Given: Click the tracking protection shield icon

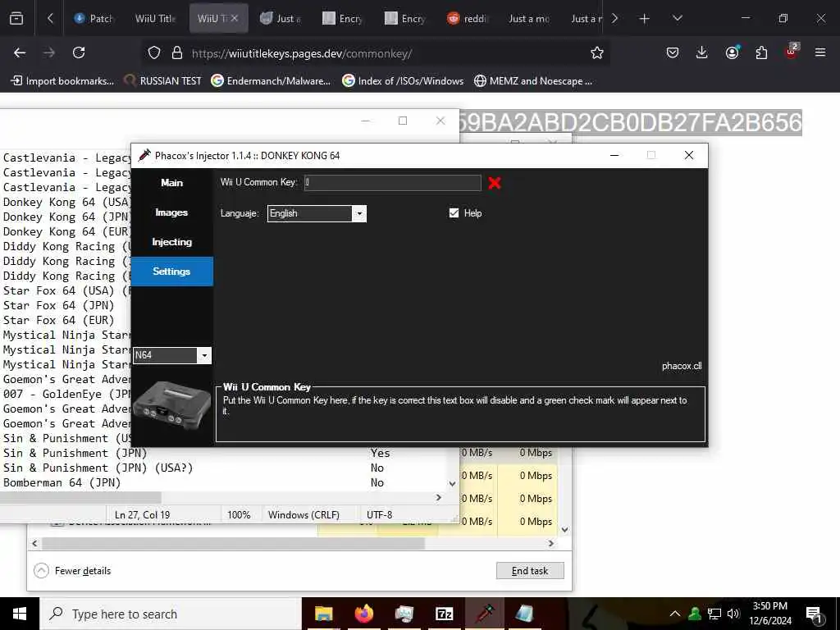Looking at the screenshot, I should 154,53.
